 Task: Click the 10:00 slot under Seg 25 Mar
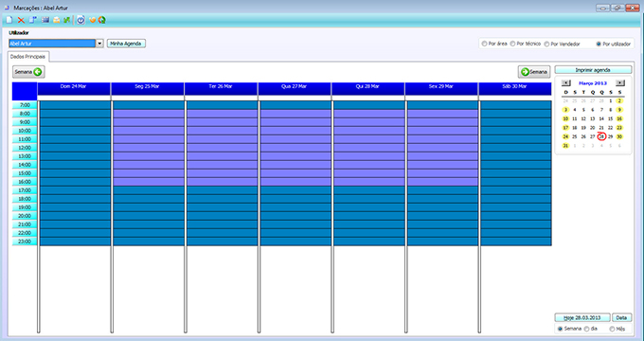click(149, 131)
